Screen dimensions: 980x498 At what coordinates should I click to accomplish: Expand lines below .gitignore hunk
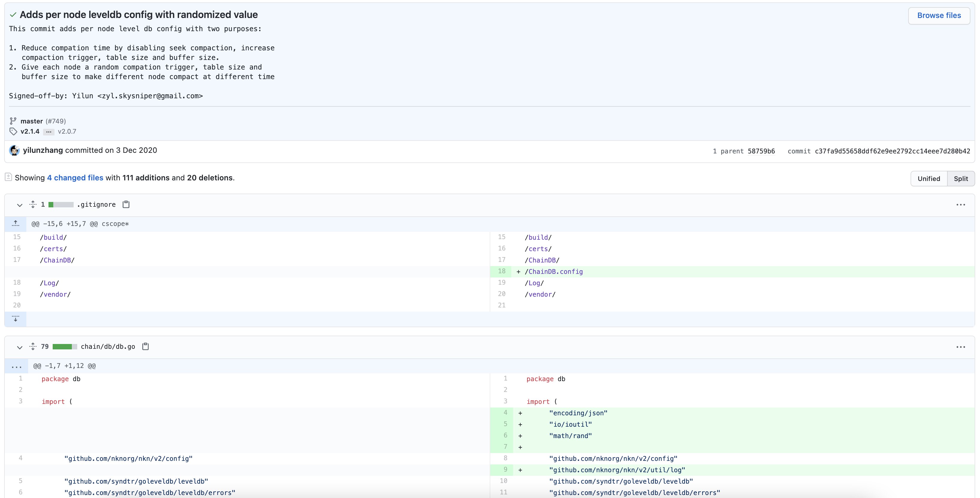coord(16,319)
